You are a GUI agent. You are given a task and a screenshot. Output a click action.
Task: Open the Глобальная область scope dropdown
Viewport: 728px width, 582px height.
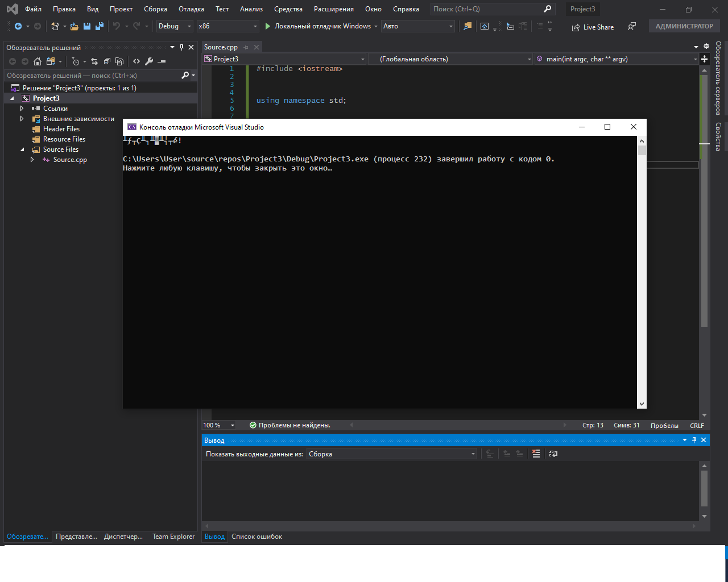[450, 59]
